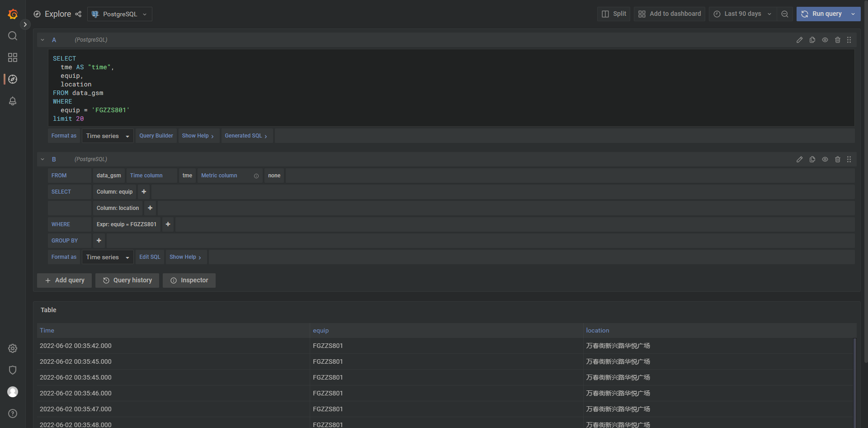Sort table by equip column header
This screenshot has height=428, width=868.
(321, 331)
